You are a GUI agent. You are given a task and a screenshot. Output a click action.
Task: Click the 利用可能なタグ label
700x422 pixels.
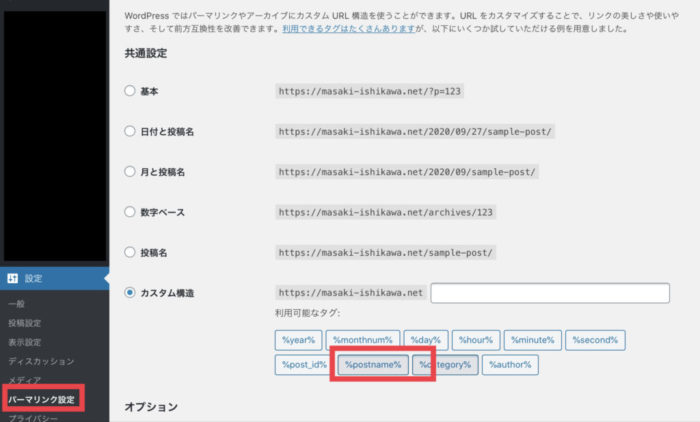click(308, 313)
